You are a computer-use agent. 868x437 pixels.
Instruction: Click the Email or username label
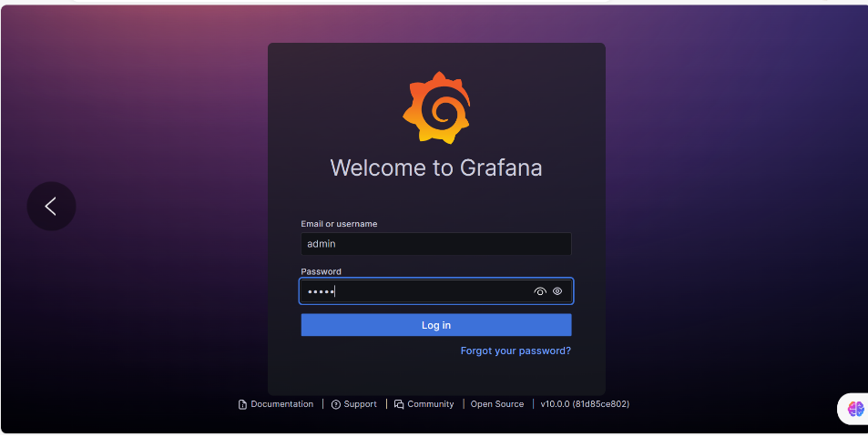click(x=339, y=224)
